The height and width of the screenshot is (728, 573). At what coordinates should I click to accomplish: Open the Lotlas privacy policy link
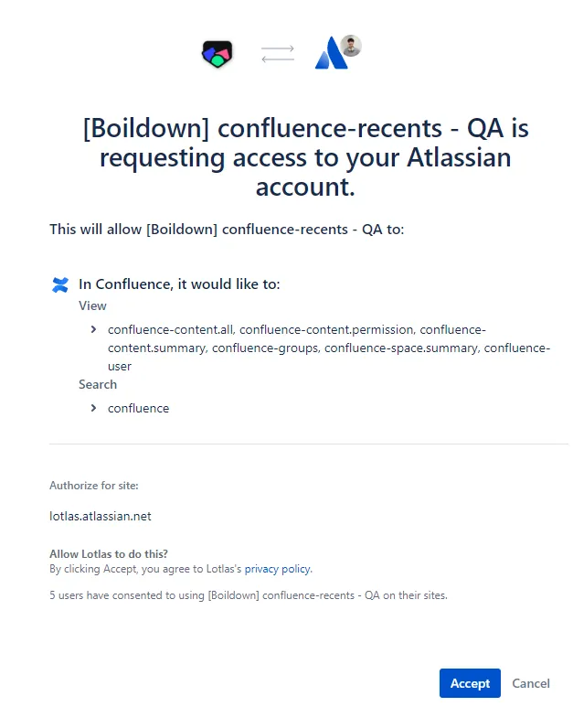pos(278,569)
